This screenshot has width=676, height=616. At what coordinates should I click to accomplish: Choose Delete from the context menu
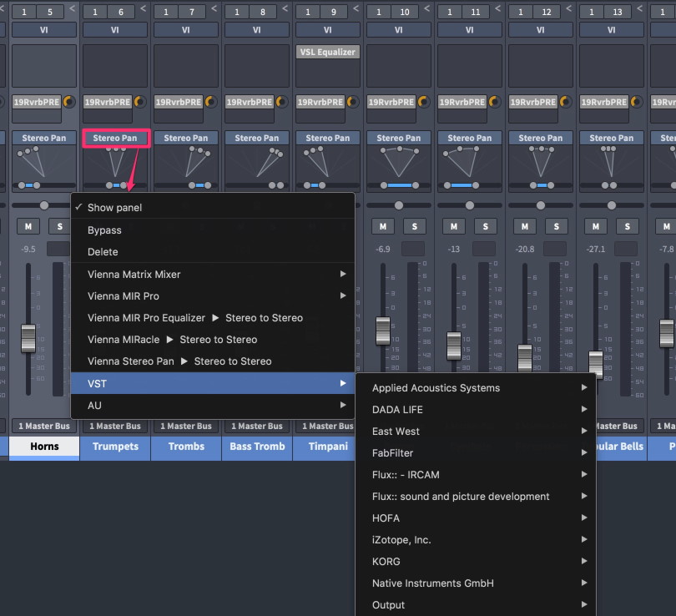213,252
